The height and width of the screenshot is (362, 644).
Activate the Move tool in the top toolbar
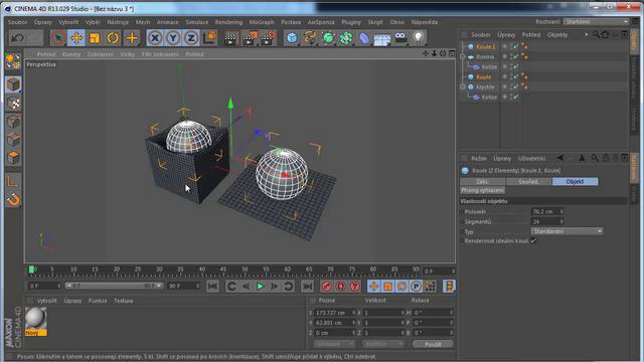(76, 38)
